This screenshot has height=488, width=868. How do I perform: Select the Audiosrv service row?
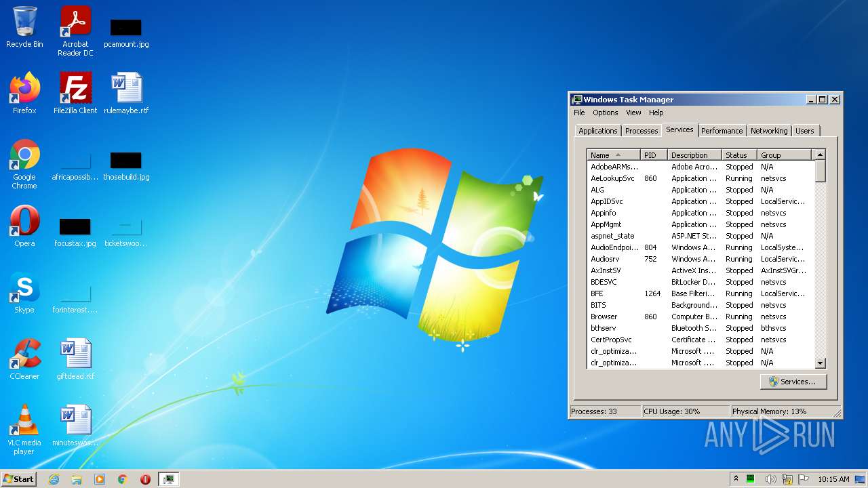(701, 259)
